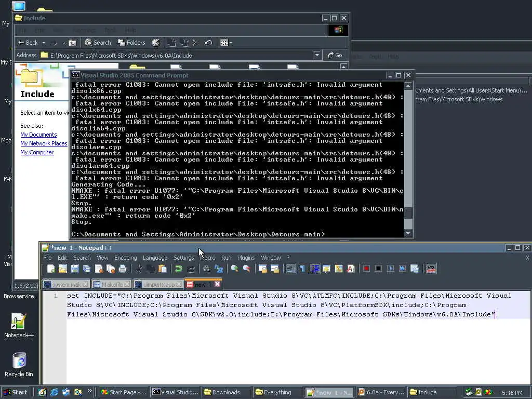Click the command prompt scrollbar up arrow

(408, 86)
